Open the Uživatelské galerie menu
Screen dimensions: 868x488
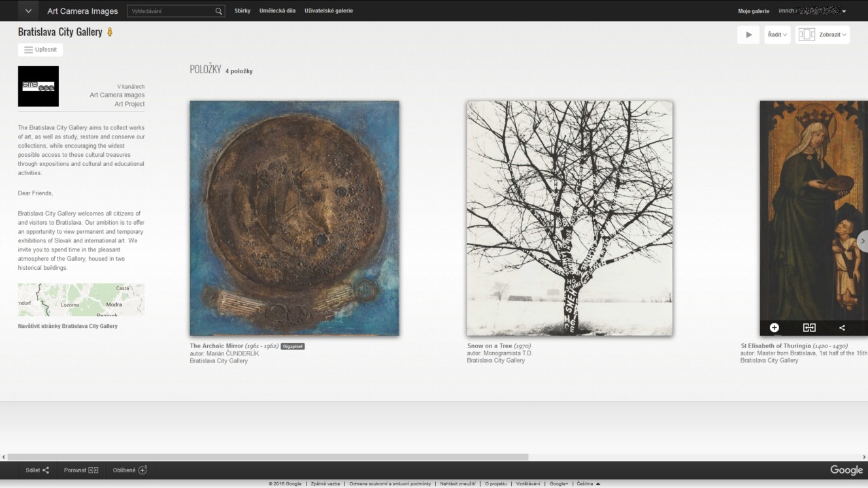329,11
